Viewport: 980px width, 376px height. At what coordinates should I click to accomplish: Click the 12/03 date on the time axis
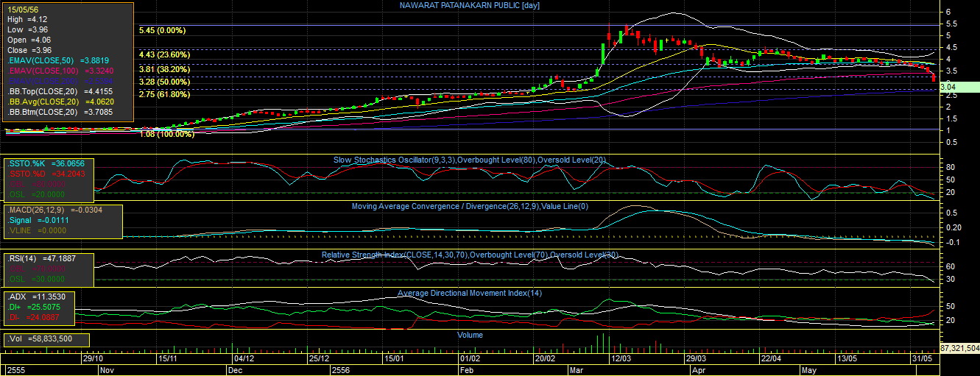tap(621, 359)
